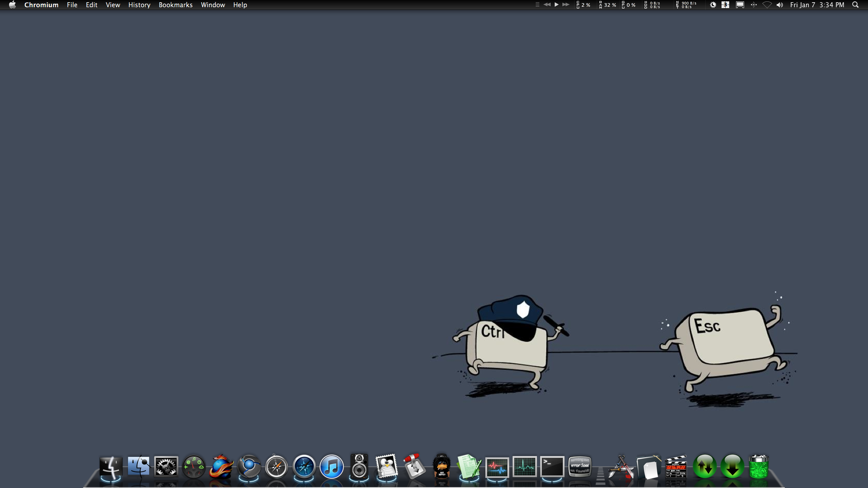
Task: Launch System Preferences gears icon in dock
Action: pos(166,467)
